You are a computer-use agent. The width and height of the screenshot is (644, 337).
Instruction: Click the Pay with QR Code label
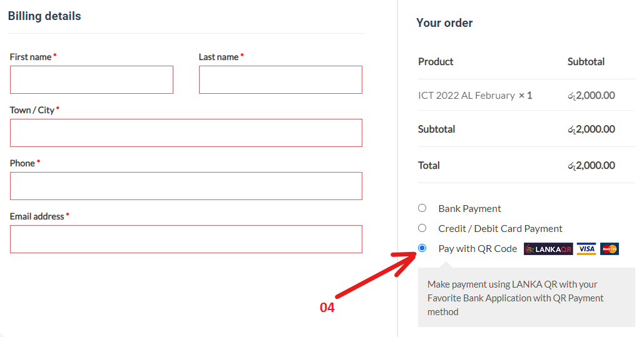point(478,249)
